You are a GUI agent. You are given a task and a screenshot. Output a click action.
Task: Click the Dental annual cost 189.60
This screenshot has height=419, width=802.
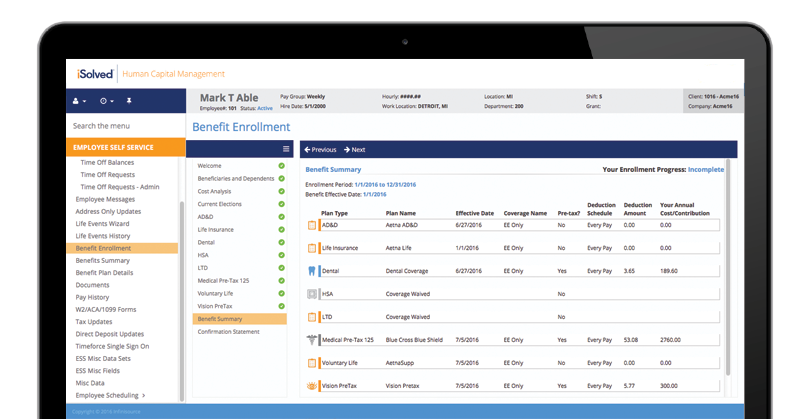(669, 271)
